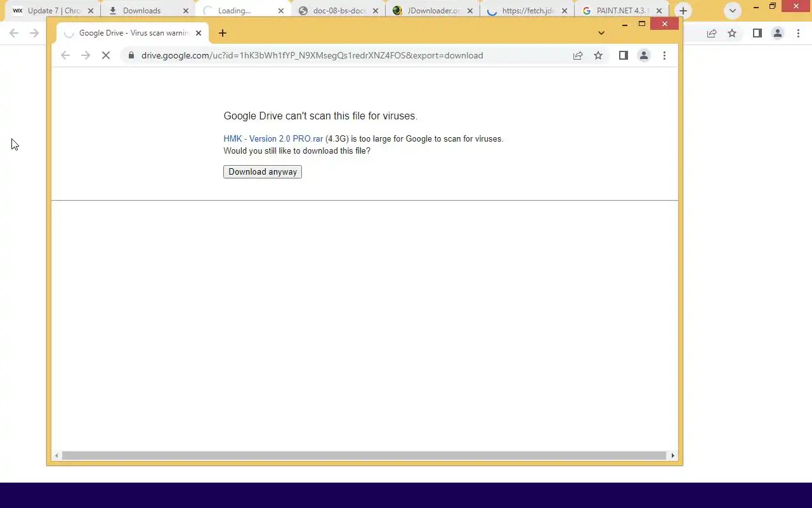Open Chrome three-dot menu in front window

coord(664,55)
